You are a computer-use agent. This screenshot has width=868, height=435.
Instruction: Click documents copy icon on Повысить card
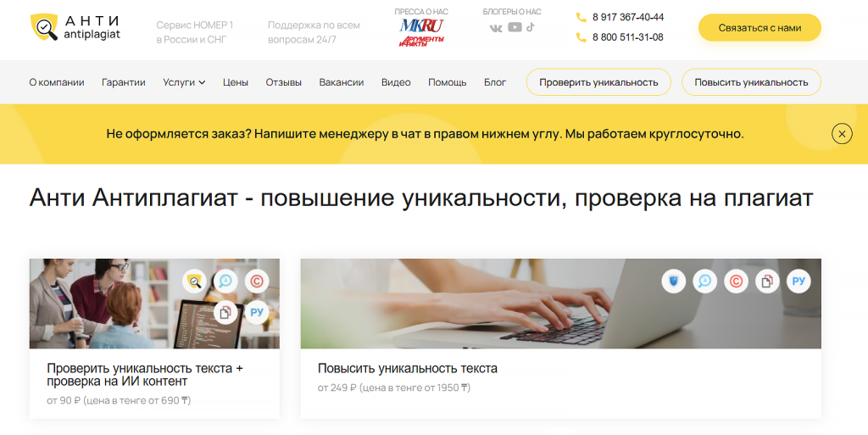(x=767, y=282)
